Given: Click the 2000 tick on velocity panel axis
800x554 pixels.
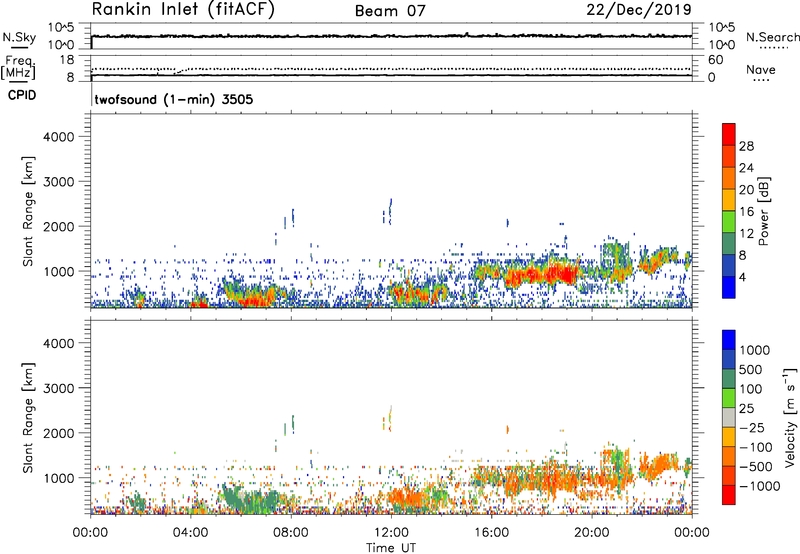Looking at the screenshot, I should 59,433.
